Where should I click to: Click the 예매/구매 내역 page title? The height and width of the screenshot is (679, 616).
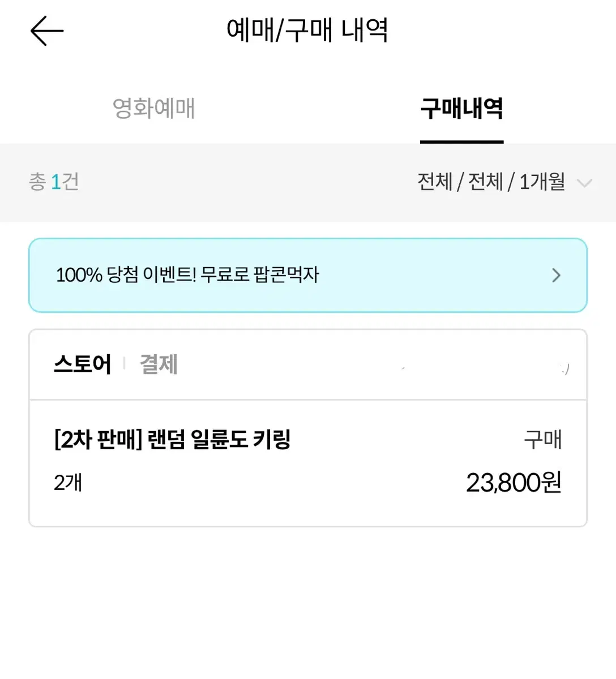(307, 31)
